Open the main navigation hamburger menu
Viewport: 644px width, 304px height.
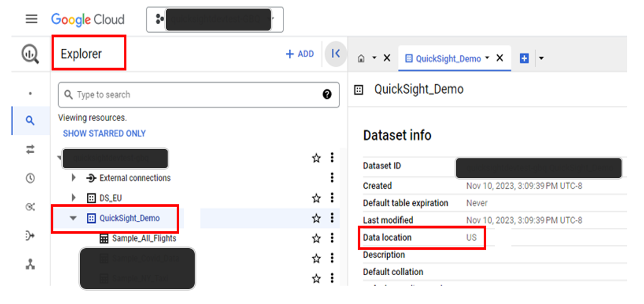coord(32,19)
